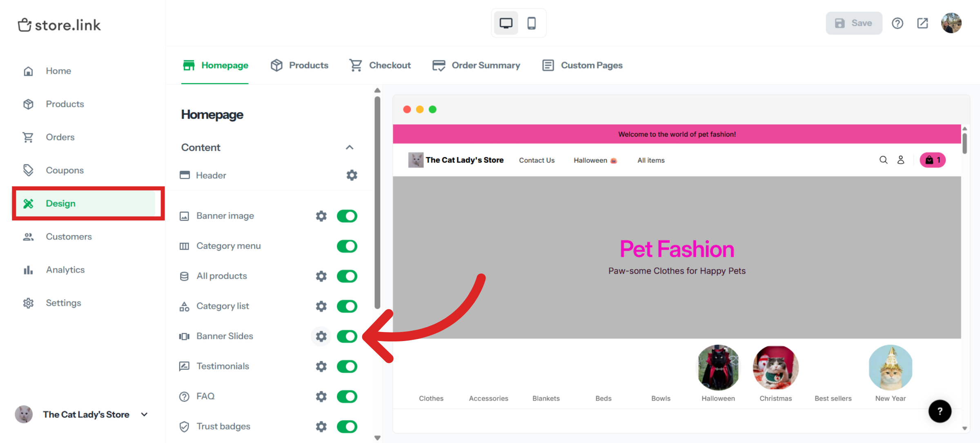980x443 pixels.
Task: Open The Cat Lady's Store switcher dropdown
Action: [82, 414]
